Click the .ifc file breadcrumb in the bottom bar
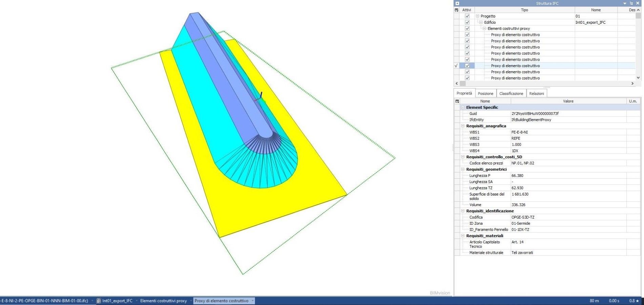The height and width of the screenshot is (305, 644). (44, 301)
